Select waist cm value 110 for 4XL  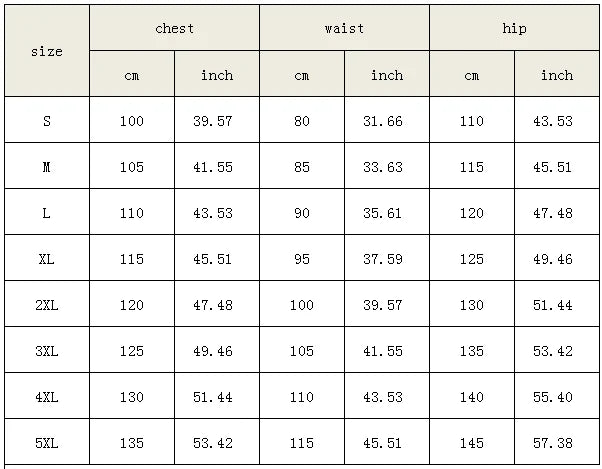302,397
